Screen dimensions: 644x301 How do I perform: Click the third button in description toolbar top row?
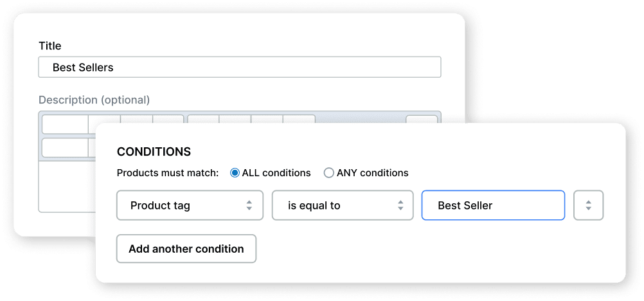(136, 119)
